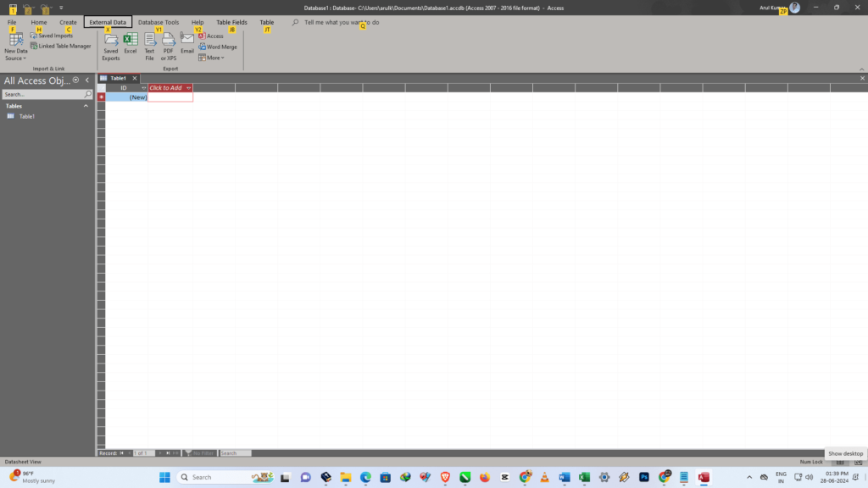Toggle the No Filter indicator
Screen dimensions: 868x488
click(202, 452)
